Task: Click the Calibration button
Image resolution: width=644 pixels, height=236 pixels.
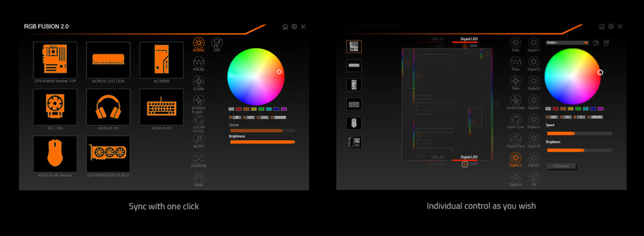Action: coord(562,166)
